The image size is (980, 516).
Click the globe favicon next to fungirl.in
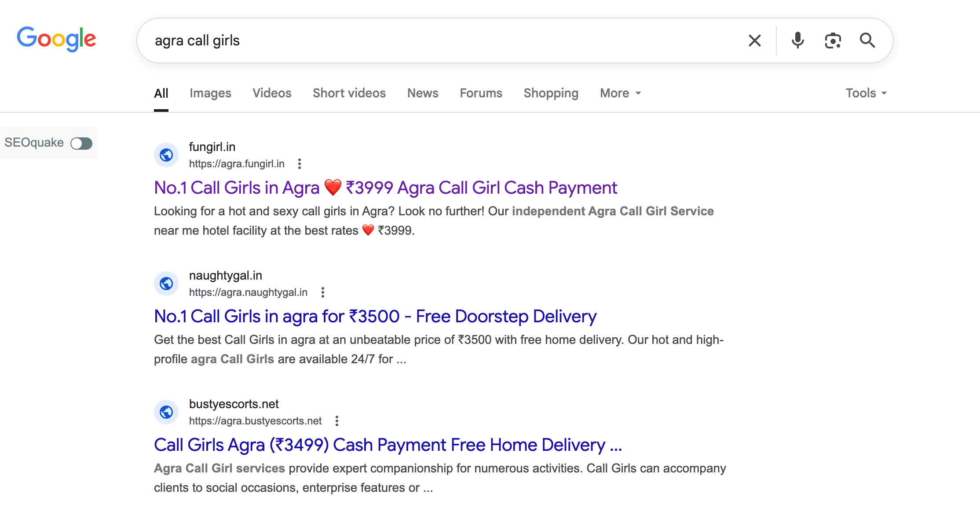click(166, 155)
